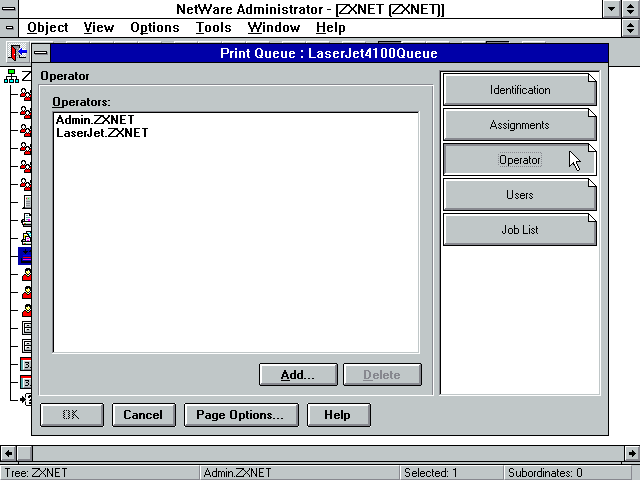Click the exit door toolbar icon
Screen dimensions: 640x480
point(18,53)
